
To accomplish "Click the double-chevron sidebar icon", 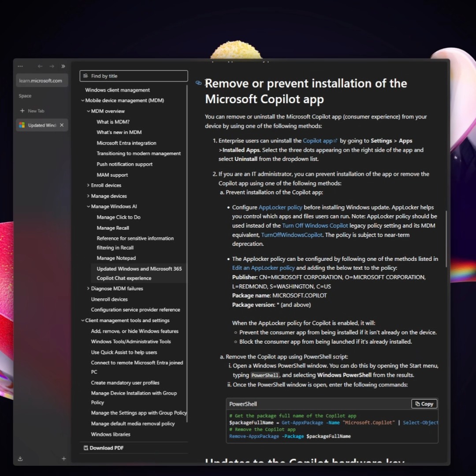I will click(x=63, y=66).
